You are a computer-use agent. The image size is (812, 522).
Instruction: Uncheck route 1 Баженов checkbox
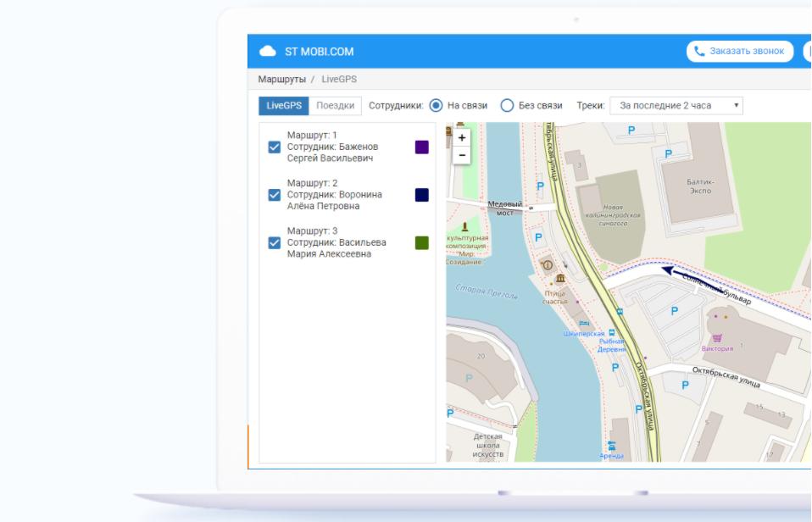coord(275,147)
